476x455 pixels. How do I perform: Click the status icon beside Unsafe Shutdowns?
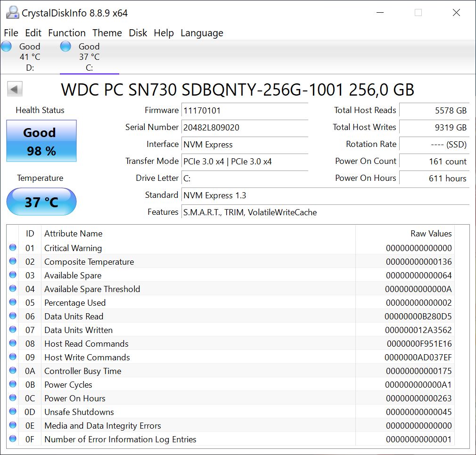[13, 412]
